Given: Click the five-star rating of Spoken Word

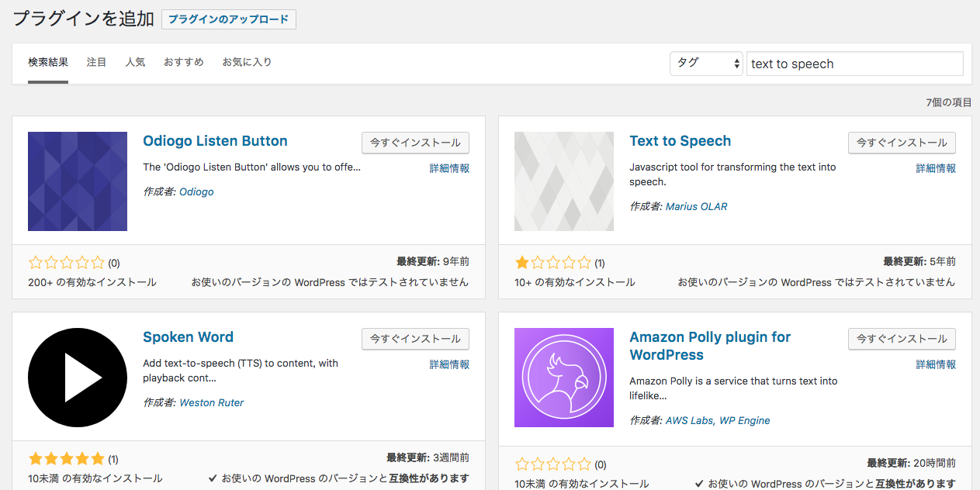Looking at the screenshot, I should (x=66, y=459).
